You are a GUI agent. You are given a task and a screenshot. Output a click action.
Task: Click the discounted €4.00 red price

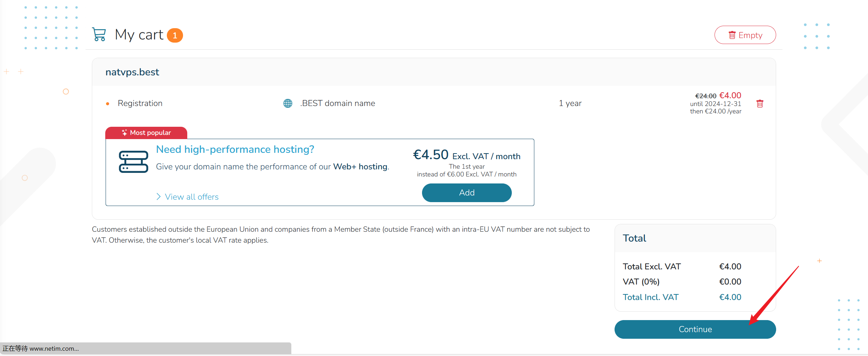point(730,95)
